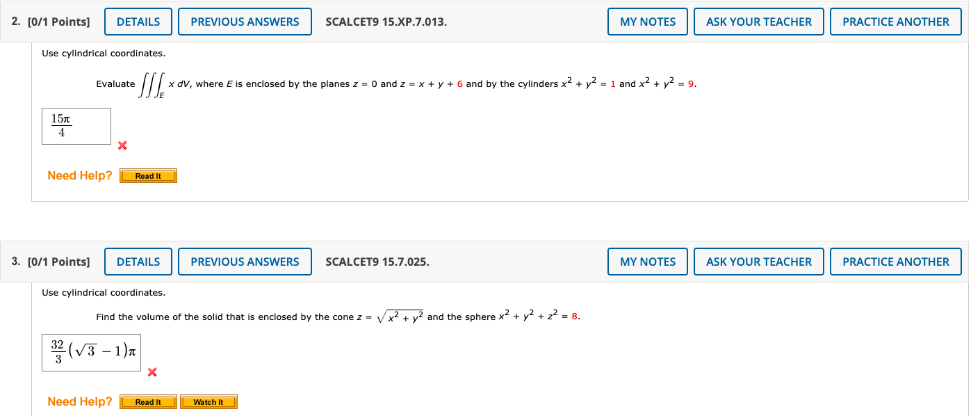The height and width of the screenshot is (416, 980).
Task: Click the red X mark beside question 3 answer
Action: click(x=152, y=372)
